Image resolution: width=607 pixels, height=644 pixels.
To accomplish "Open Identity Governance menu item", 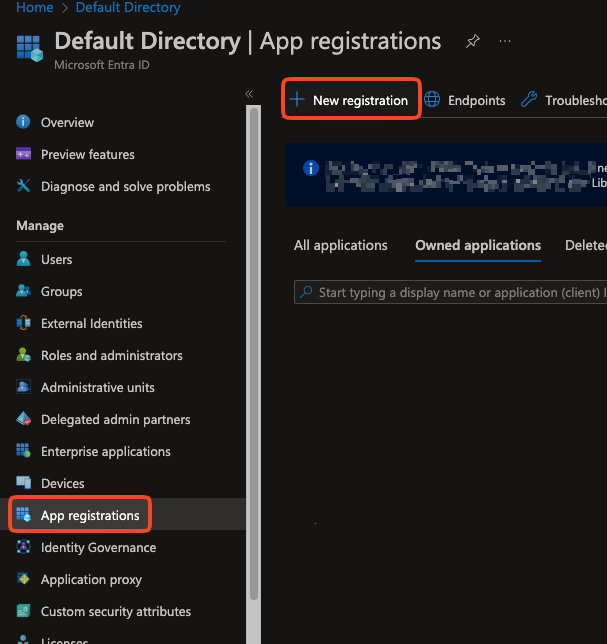I will click(x=99, y=547).
